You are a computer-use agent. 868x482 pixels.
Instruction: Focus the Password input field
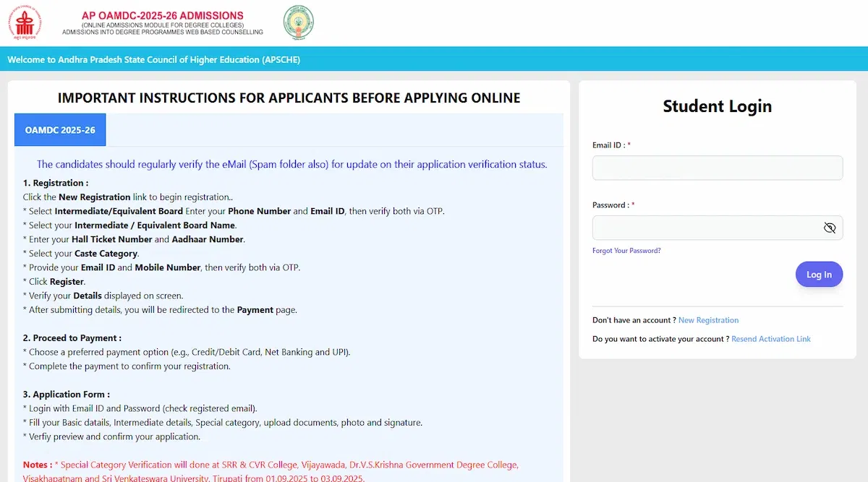click(718, 228)
